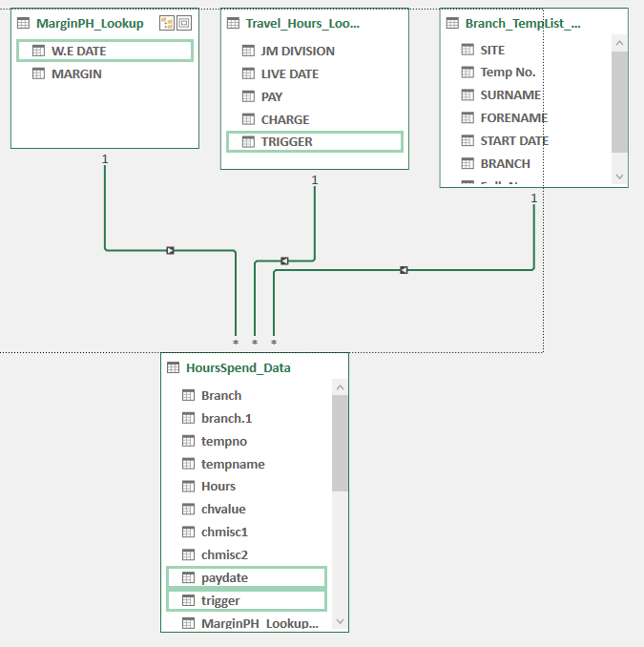Select the tempname column

click(247, 464)
